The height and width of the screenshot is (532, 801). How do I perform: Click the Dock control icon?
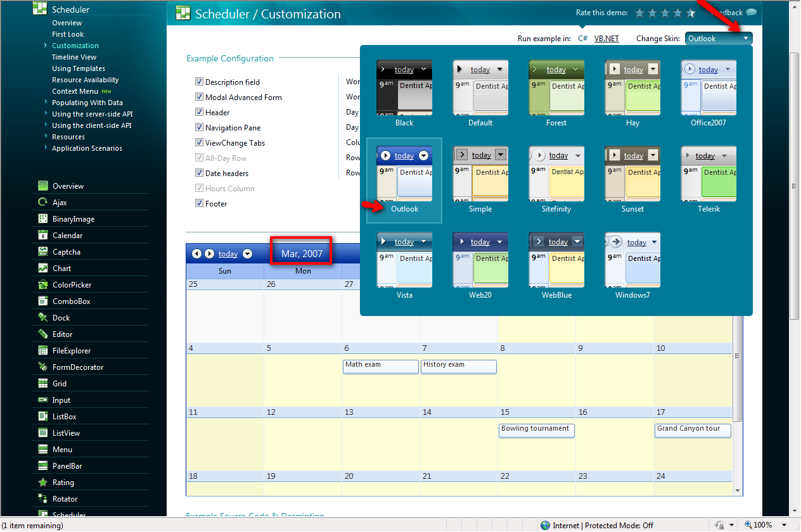pyautogui.click(x=43, y=318)
